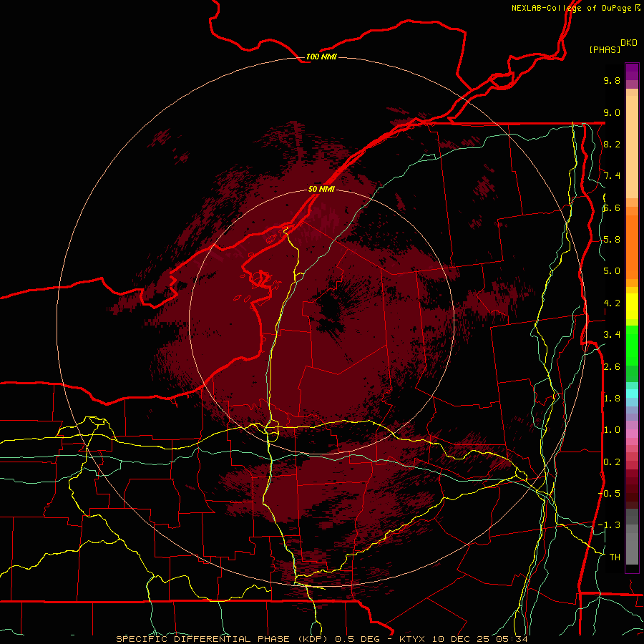Click the yellow segment of color bar

click(632, 306)
